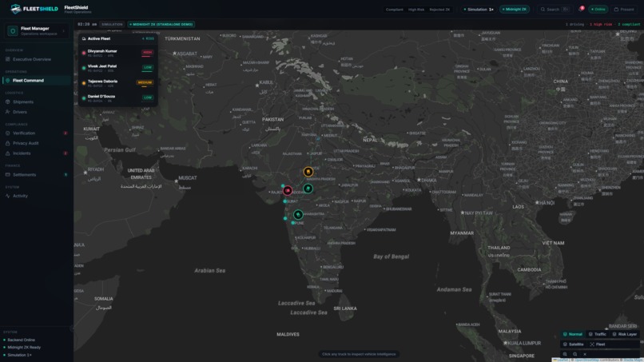Click the orange status dot for Tejeswa
644x362 pixels.
point(84,83)
